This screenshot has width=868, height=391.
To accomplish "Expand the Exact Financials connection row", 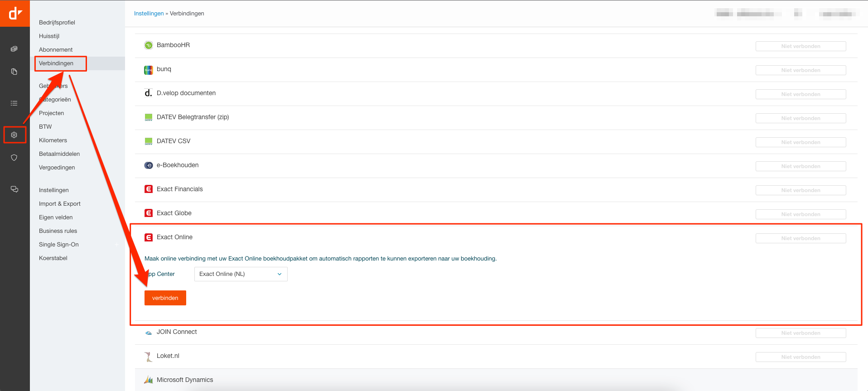I will click(496, 190).
